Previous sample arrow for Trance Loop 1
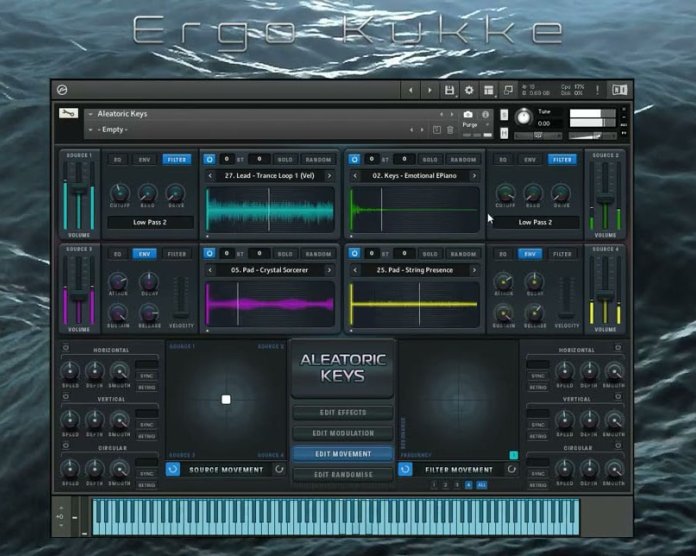This screenshot has width=696, height=556. click(x=210, y=176)
